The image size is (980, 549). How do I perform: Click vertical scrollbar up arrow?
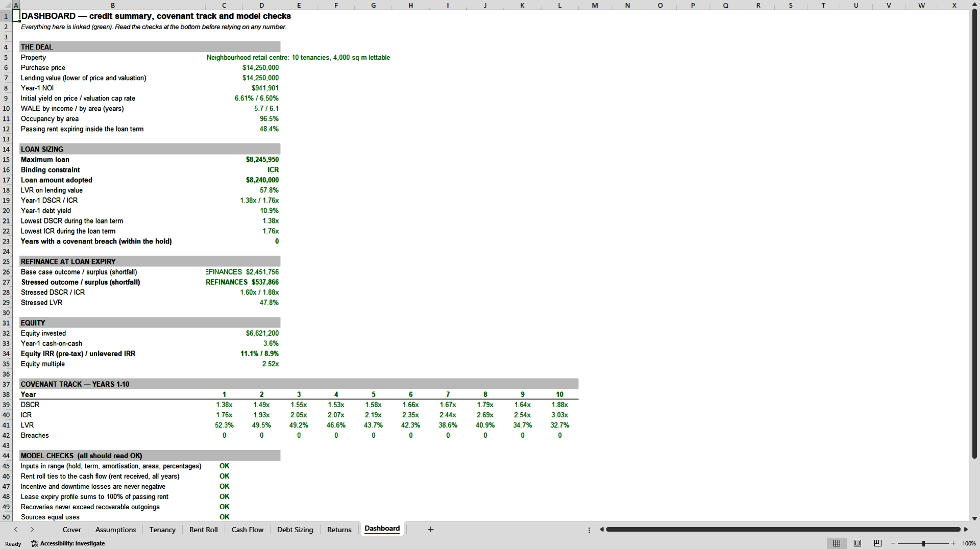coord(974,5)
